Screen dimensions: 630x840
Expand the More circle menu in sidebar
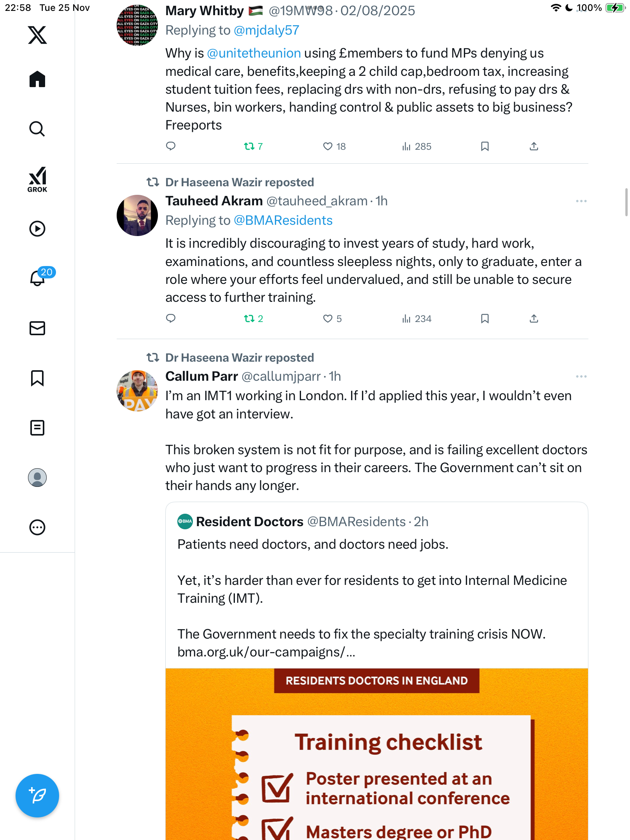pos(37,527)
